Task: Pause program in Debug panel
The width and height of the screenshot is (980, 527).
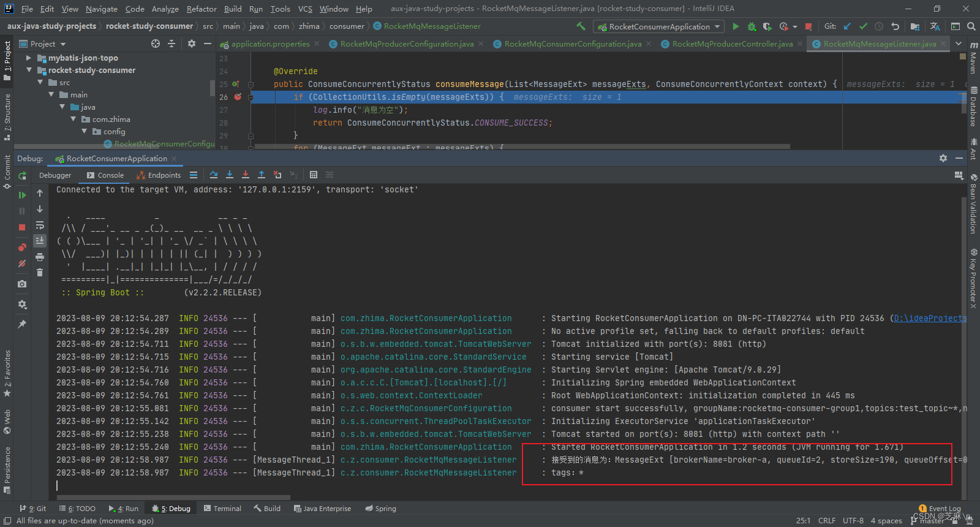Action: (x=22, y=211)
